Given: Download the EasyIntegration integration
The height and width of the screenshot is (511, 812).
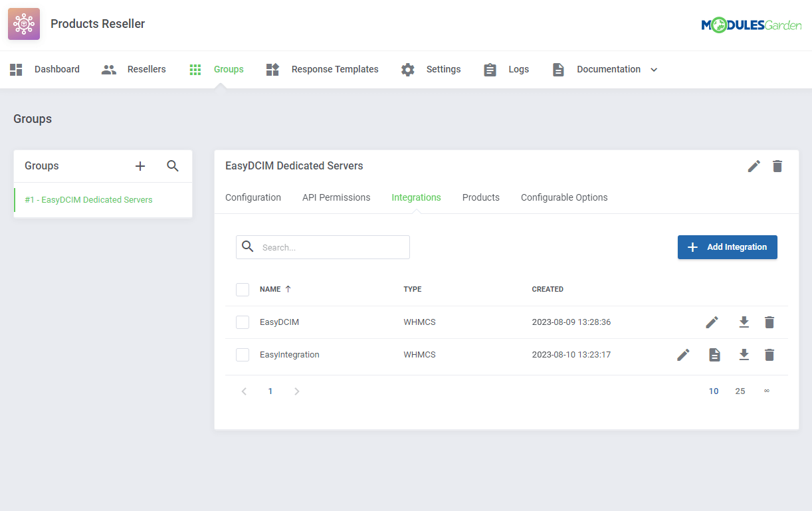Looking at the screenshot, I should click(x=744, y=355).
